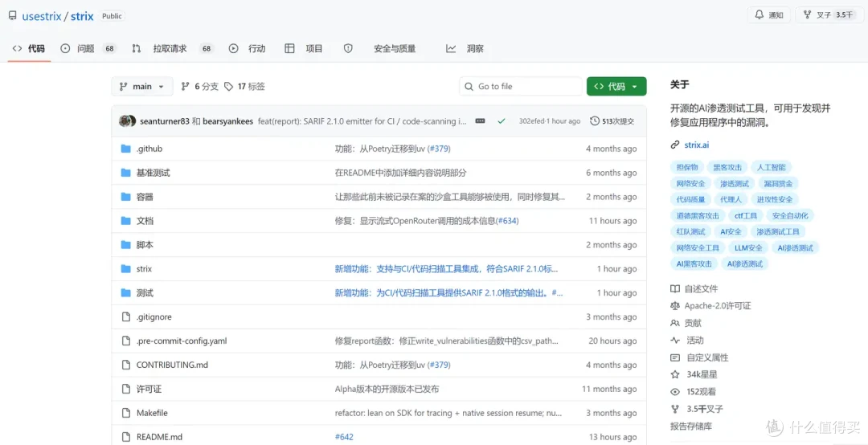The width and height of the screenshot is (868, 445).
Task: Click the 报告存储库 report link
Action: 691,427
